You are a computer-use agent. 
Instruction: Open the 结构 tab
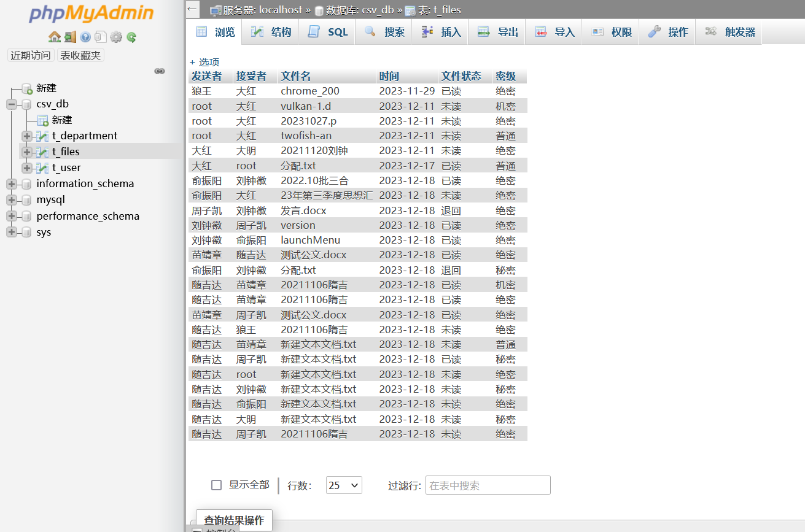[271, 32]
